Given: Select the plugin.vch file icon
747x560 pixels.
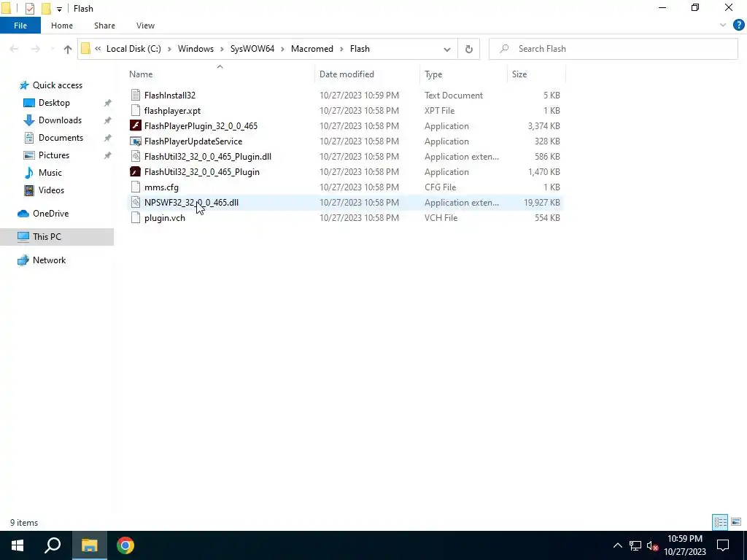Looking at the screenshot, I should click(136, 217).
